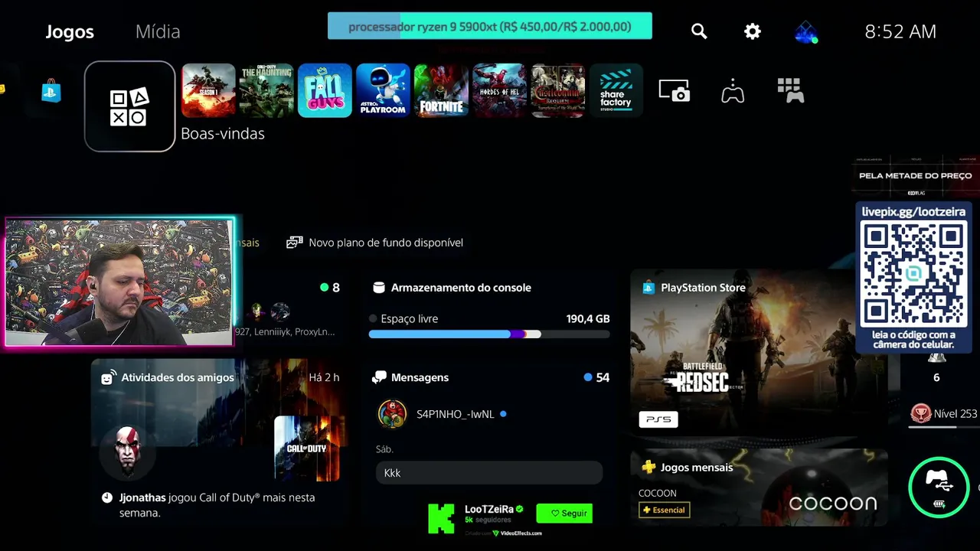Launch the Fall Guys game tile
This screenshot has width=980, height=551.
[x=325, y=90]
